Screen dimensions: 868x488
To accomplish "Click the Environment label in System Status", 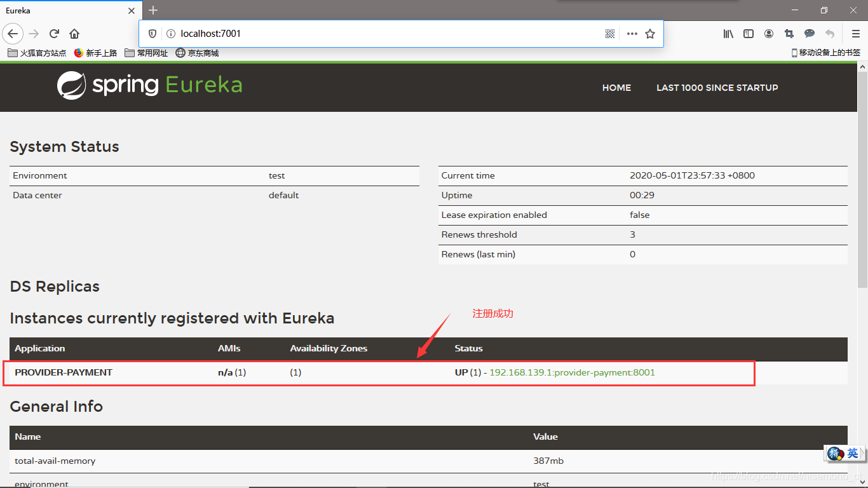I will tap(40, 175).
